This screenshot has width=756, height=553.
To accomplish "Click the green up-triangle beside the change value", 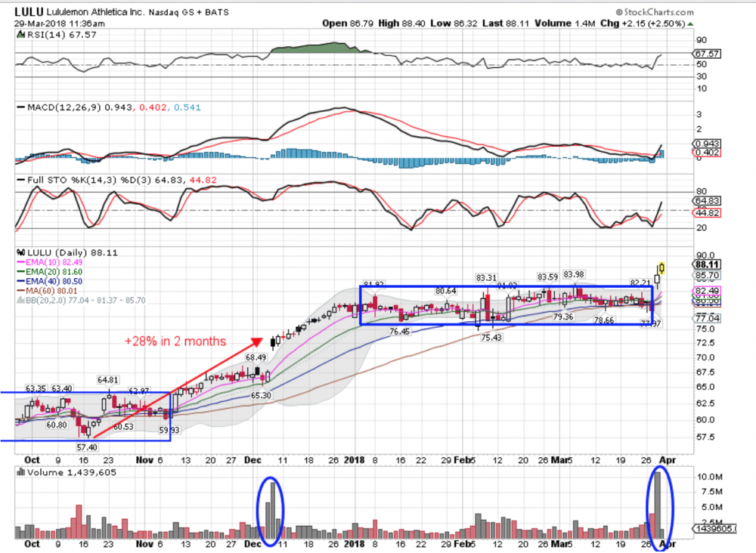I will pos(690,23).
